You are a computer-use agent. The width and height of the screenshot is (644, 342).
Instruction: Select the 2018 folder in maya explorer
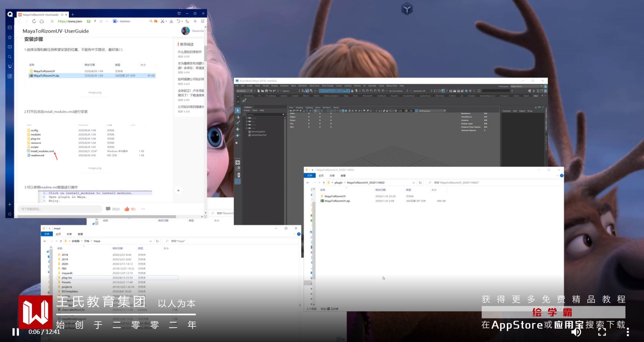65,255
